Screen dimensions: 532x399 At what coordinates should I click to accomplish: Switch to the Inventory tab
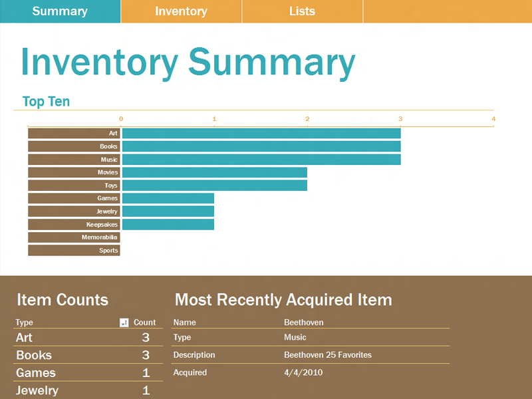pos(181,11)
